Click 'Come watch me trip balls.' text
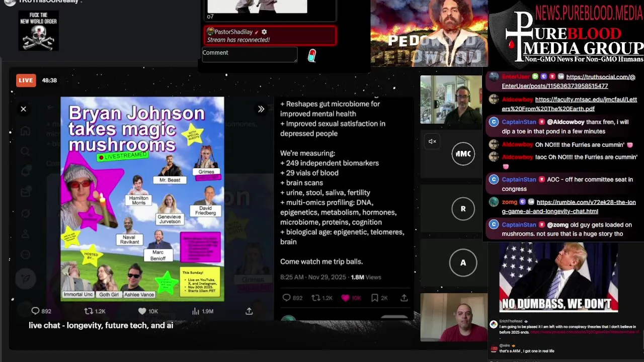Screen dimensions: 644x362 coord(321,261)
